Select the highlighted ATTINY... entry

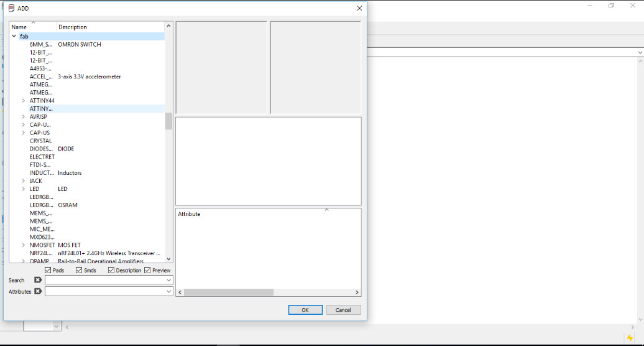pos(96,108)
